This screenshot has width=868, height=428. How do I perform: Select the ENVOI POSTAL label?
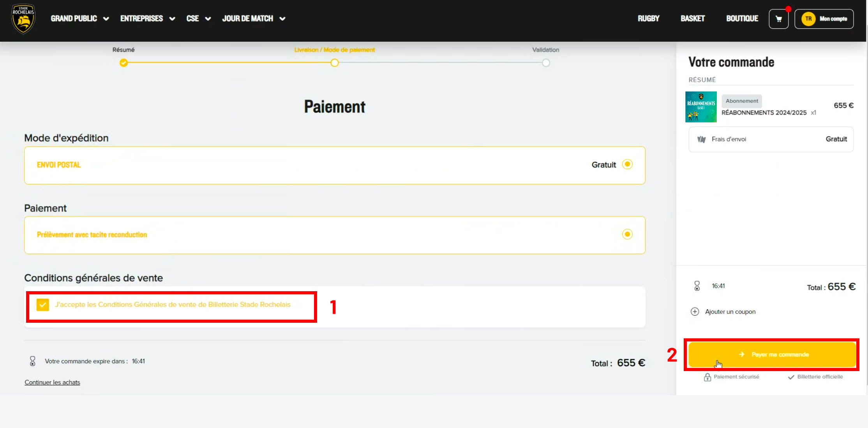(59, 165)
